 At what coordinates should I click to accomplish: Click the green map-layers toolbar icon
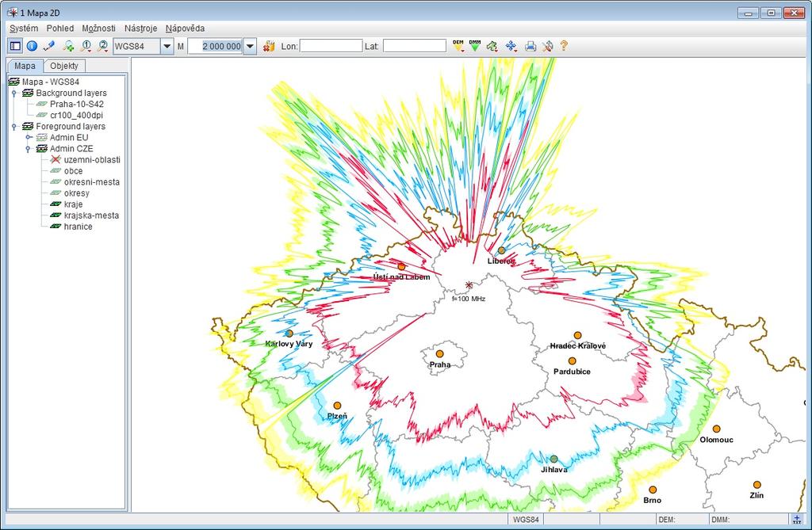coord(492,46)
